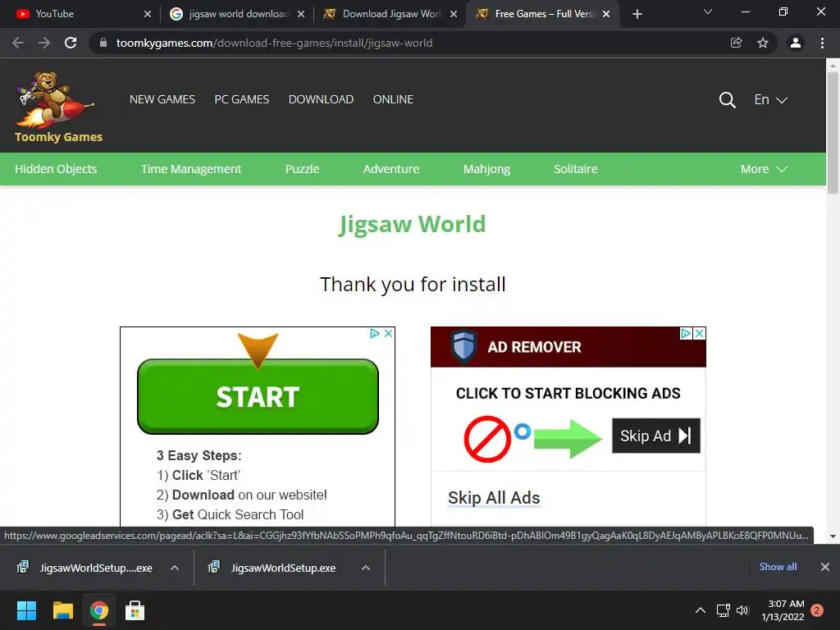Go to Mahjong category
Viewport: 840px width, 630px height.
coord(486,169)
